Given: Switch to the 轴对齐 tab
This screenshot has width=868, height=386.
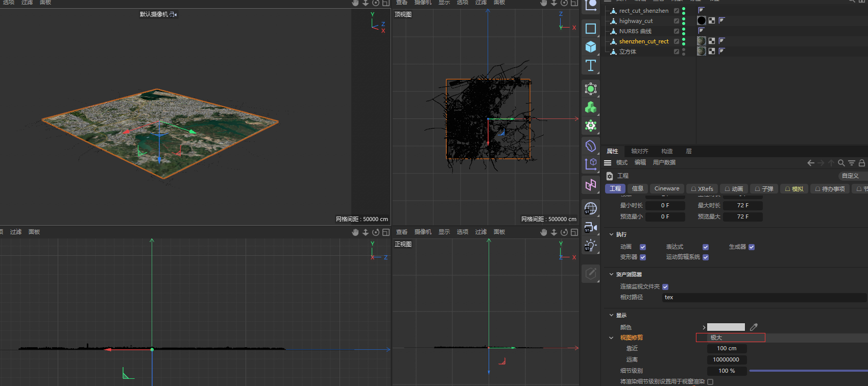Looking at the screenshot, I should point(639,151).
